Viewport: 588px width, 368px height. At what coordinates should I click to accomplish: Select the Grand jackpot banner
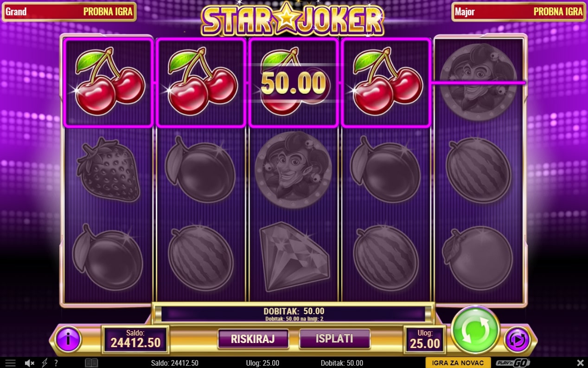pyautogui.click(x=69, y=12)
